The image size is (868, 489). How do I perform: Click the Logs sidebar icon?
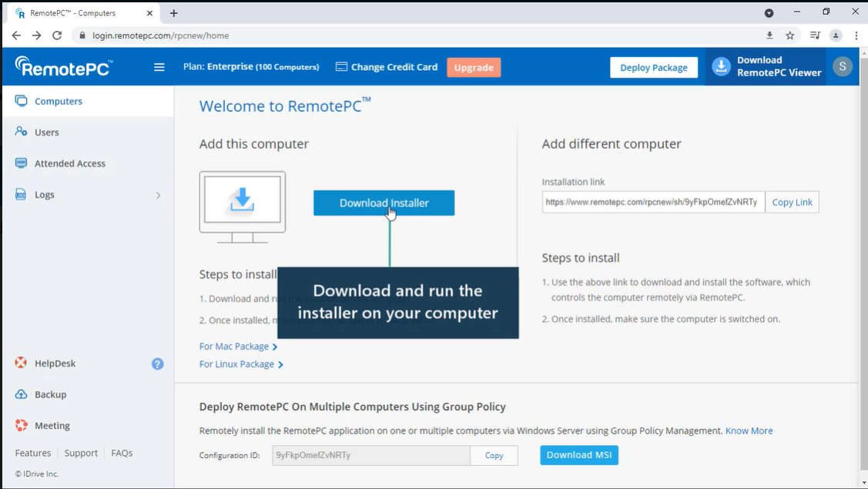click(x=21, y=194)
